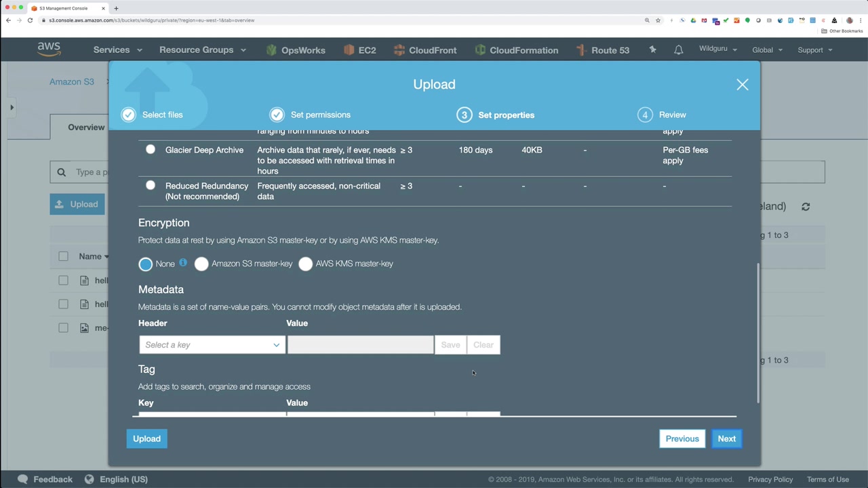Open the EC2 service shortcut
This screenshot has width=868, height=488.
pyautogui.click(x=359, y=50)
